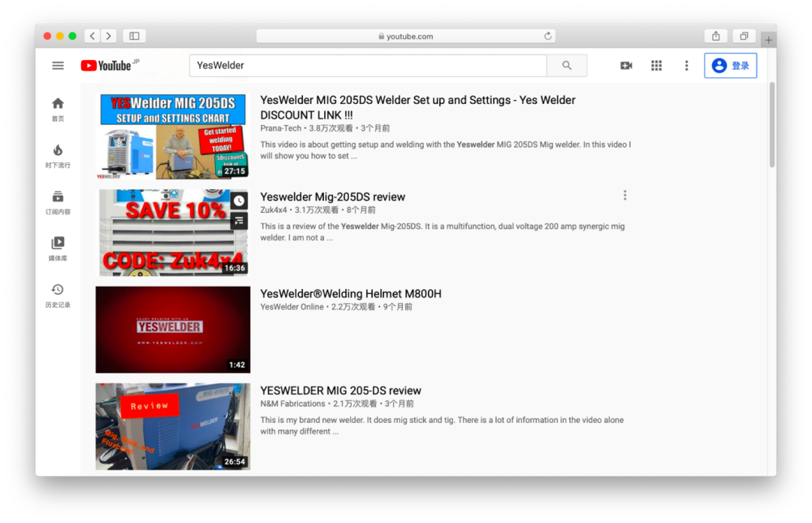Visit the YesWelder Online channel link
The image size is (812, 523).
tap(292, 307)
